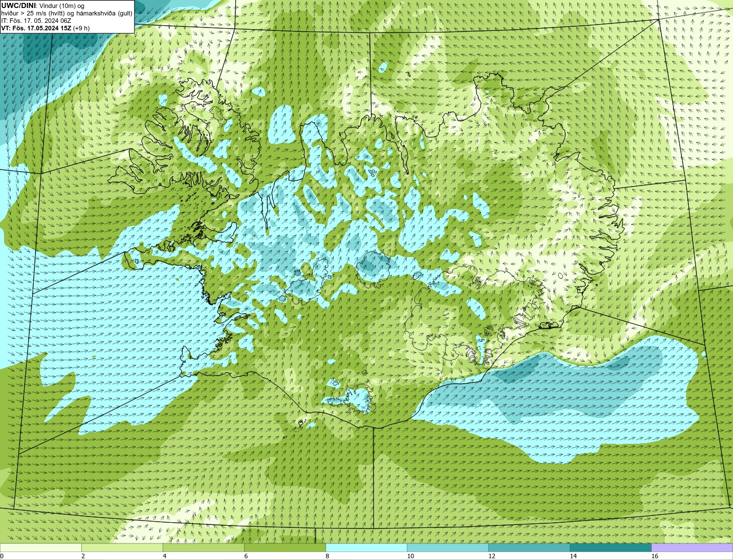Click the legend tick label '0'
This screenshot has width=733, height=560.
(x=2, y=556)
